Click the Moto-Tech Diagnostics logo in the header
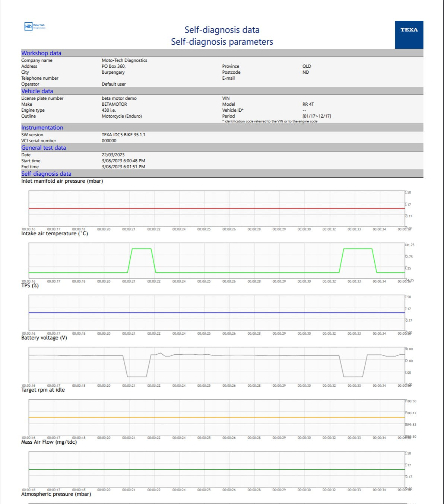Image resolution: width=444 pixels, height=504 pixels. 35,26
